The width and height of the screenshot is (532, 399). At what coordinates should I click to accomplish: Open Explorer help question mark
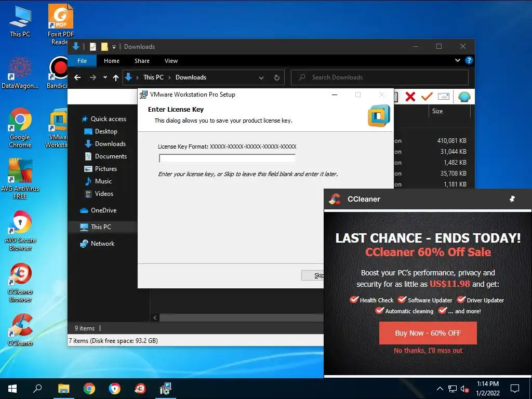[x=469, y=60]
